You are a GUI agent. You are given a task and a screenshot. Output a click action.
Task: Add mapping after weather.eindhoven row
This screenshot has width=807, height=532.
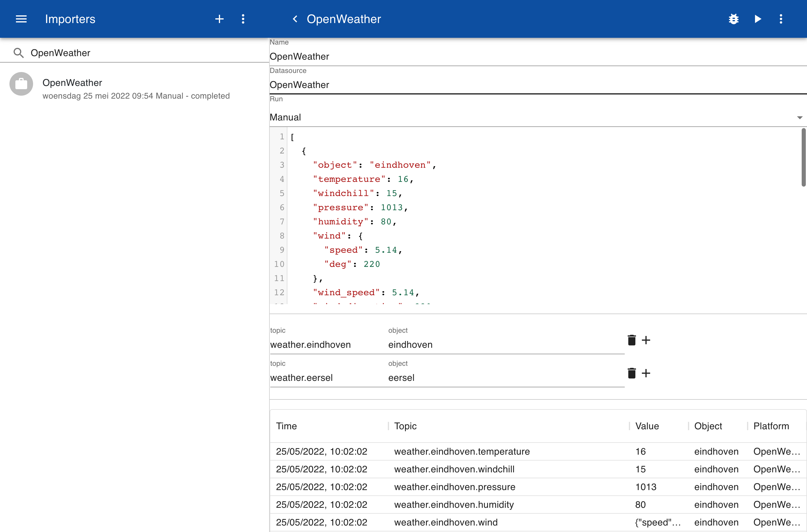[646, 340]
